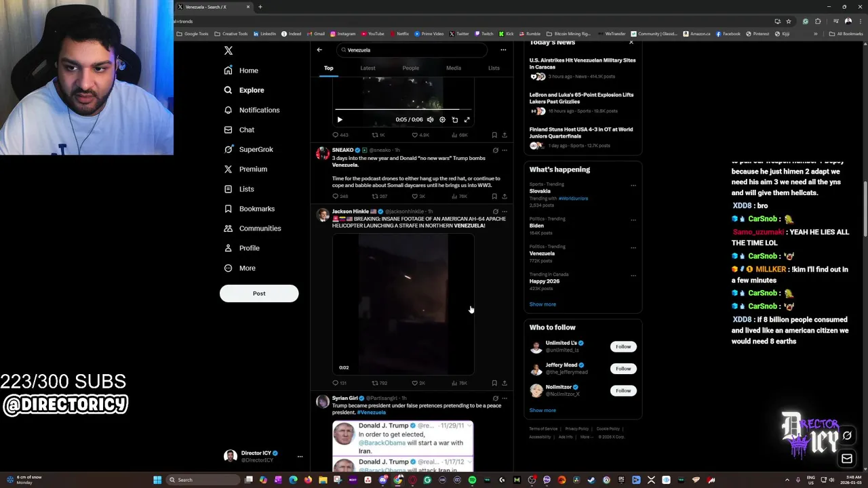The width and height of the screenshot is (868, 488).
Task: Open more options on SNEAKO's post
Action: click(504, 150)
